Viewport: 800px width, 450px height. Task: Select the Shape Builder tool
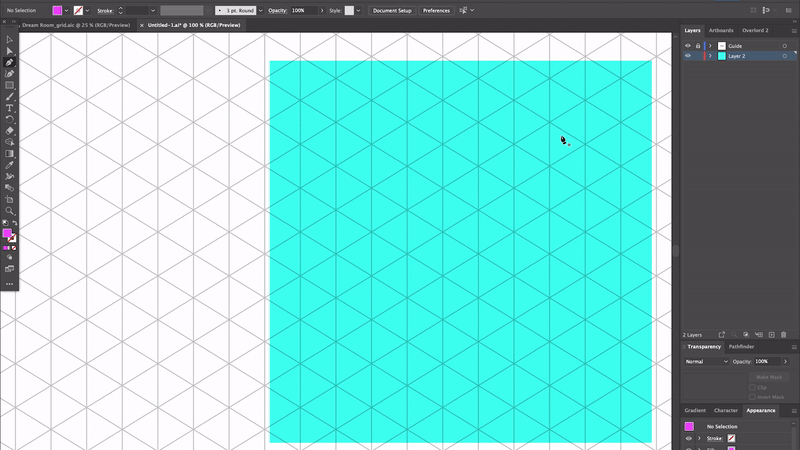[x=9, y=142]
